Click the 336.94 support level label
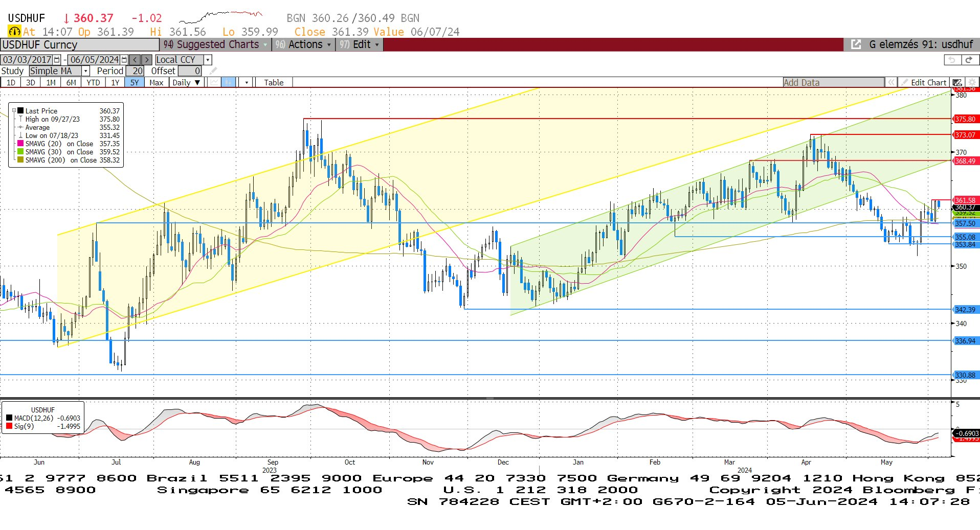Screen dimensions: 980x530 966,341
